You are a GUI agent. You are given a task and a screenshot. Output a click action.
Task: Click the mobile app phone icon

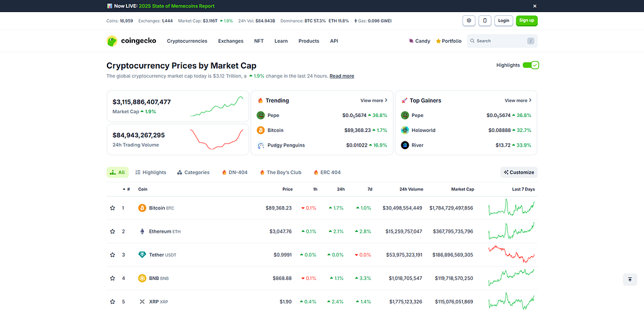(485, 21)
